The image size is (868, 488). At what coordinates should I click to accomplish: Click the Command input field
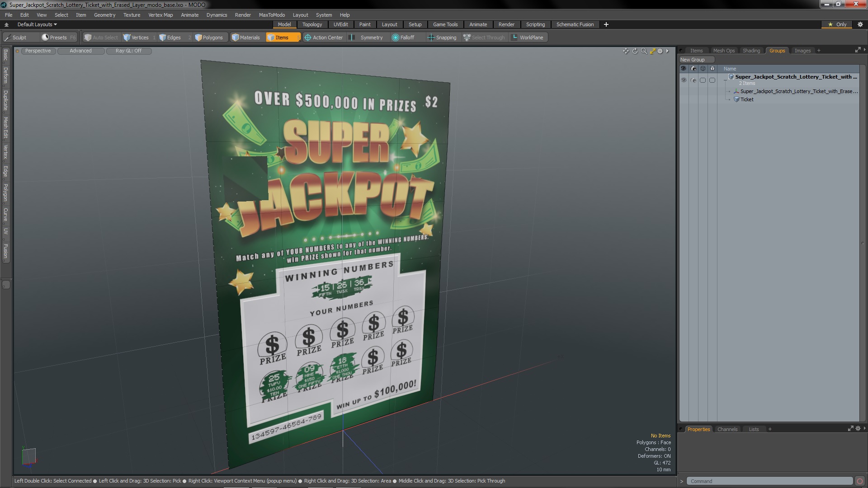[769, 481]
